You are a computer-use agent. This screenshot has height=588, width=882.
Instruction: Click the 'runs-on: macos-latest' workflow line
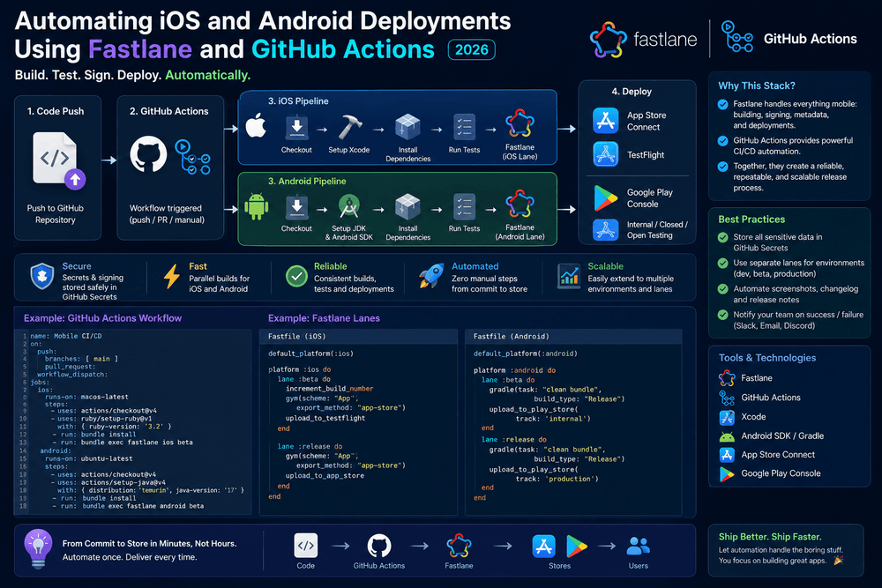point(86,397)
